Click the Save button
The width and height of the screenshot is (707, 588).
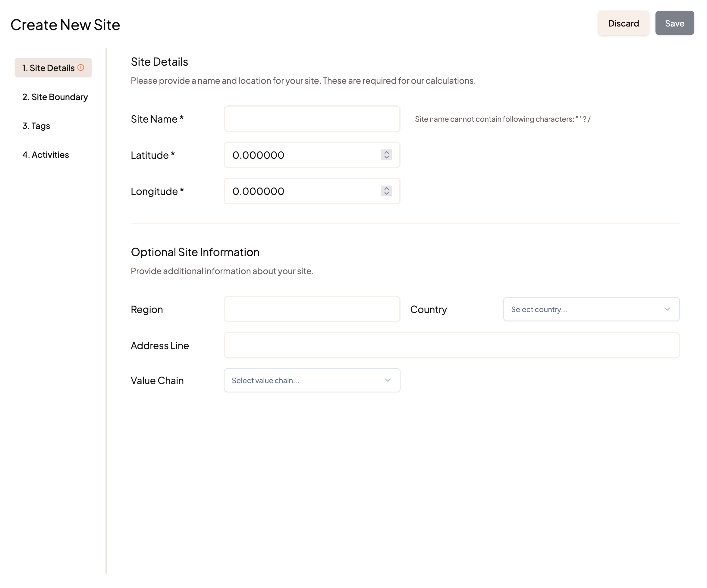coord(674,23)
